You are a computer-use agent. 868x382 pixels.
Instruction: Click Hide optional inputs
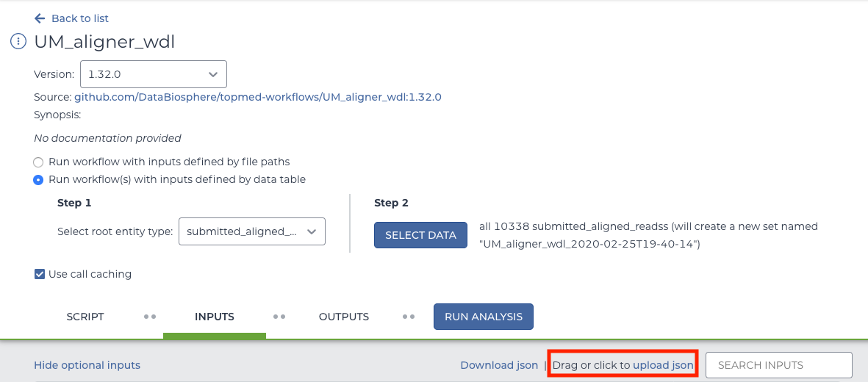point(87,365)
